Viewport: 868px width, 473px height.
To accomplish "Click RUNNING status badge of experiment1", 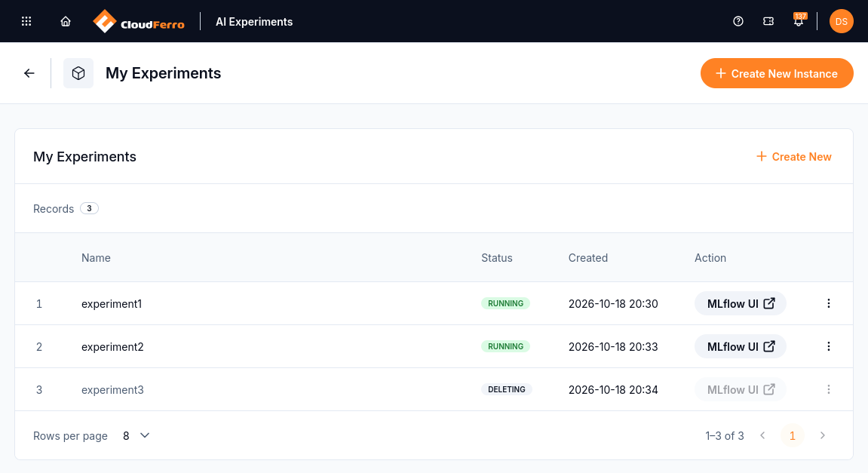I will coord(505,303).
